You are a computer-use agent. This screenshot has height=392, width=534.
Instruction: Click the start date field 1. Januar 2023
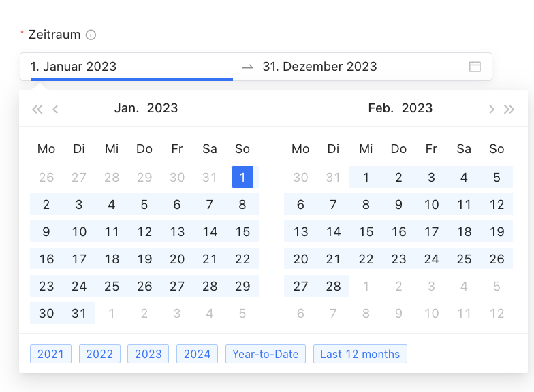(x=131, y=67)
